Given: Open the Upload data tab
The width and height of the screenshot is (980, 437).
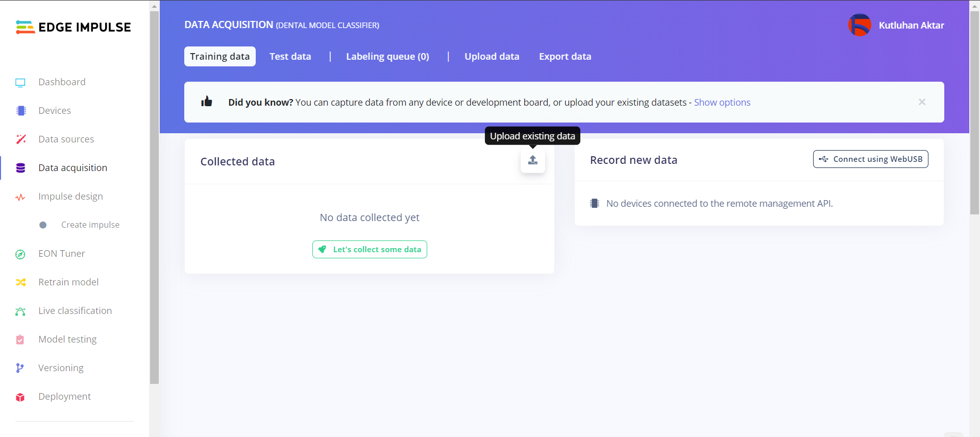Looking at the screenshot, I should (x=492, y=57).
